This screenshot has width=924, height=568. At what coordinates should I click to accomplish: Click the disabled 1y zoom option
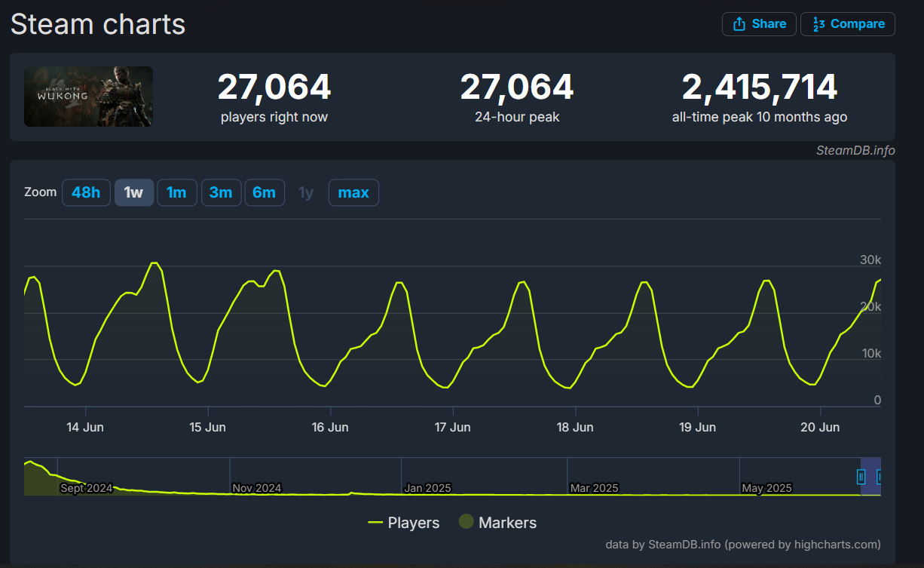[x=306, y=192]
